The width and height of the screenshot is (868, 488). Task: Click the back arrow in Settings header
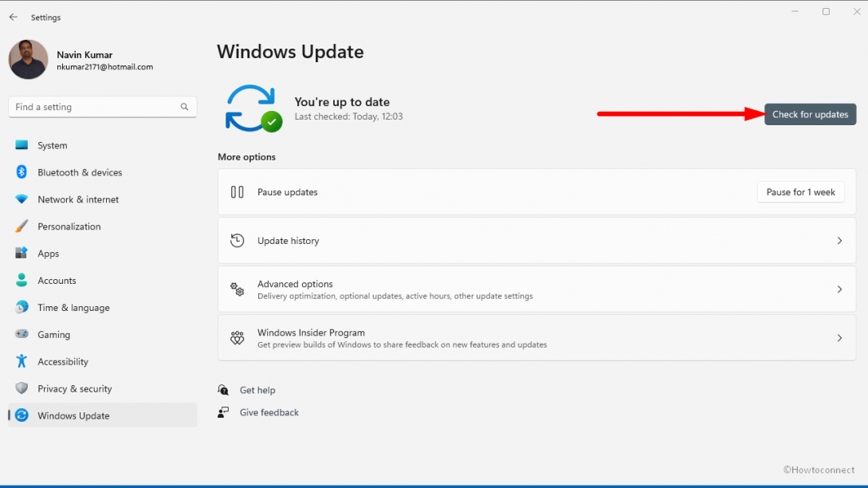click(14, 18)
